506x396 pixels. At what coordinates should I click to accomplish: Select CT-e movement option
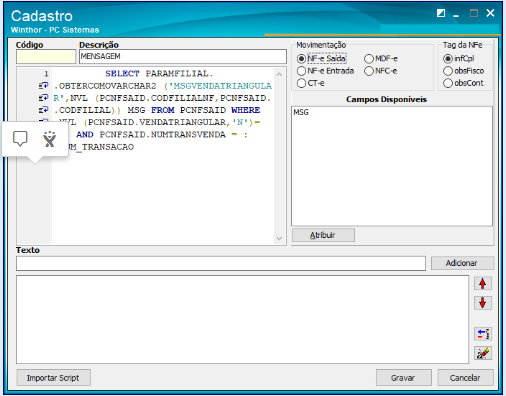click(x=310, y=83)
